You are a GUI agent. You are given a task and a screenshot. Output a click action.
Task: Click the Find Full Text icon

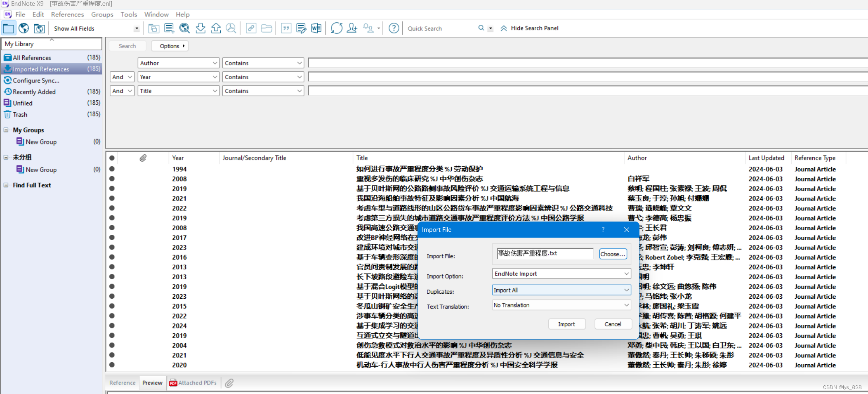tap(231, 28)
